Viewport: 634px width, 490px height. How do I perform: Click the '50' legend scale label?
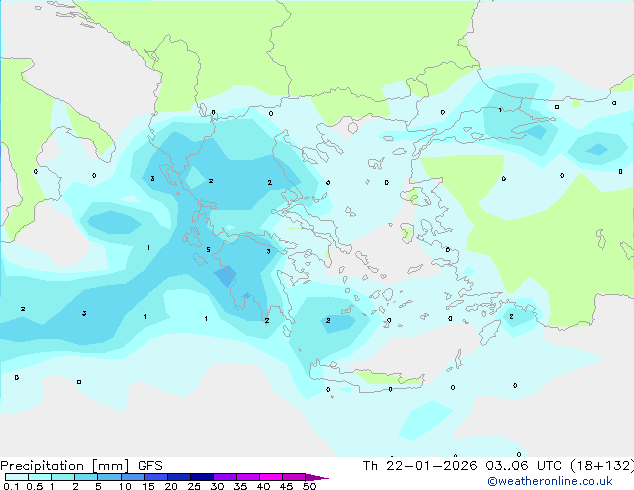pos(309,486)
